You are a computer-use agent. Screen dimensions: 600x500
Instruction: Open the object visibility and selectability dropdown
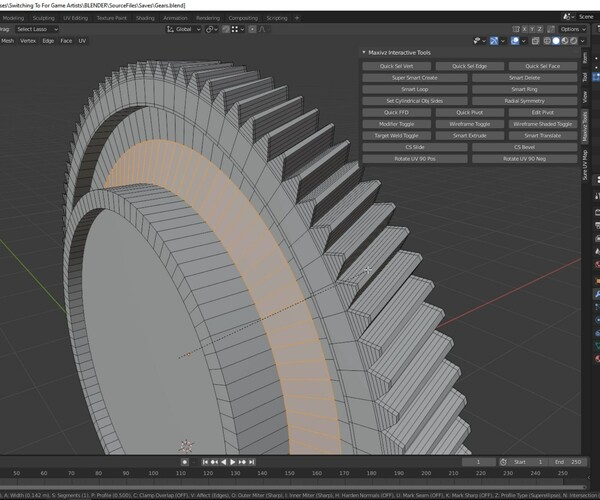(x=479, y=41)
